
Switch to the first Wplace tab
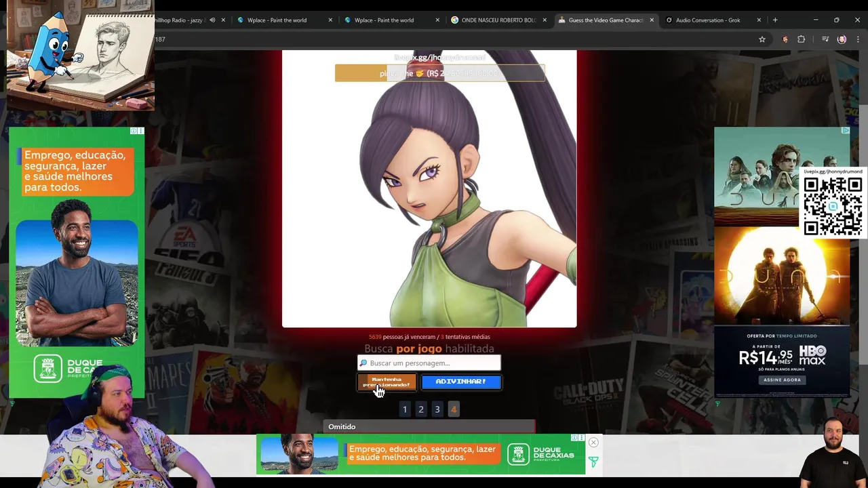point(277,20)
